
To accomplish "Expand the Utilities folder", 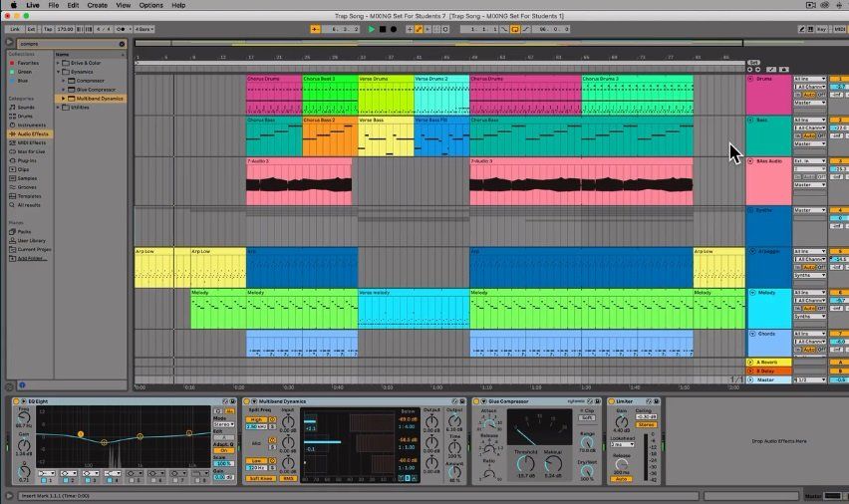I will (60, 107).
